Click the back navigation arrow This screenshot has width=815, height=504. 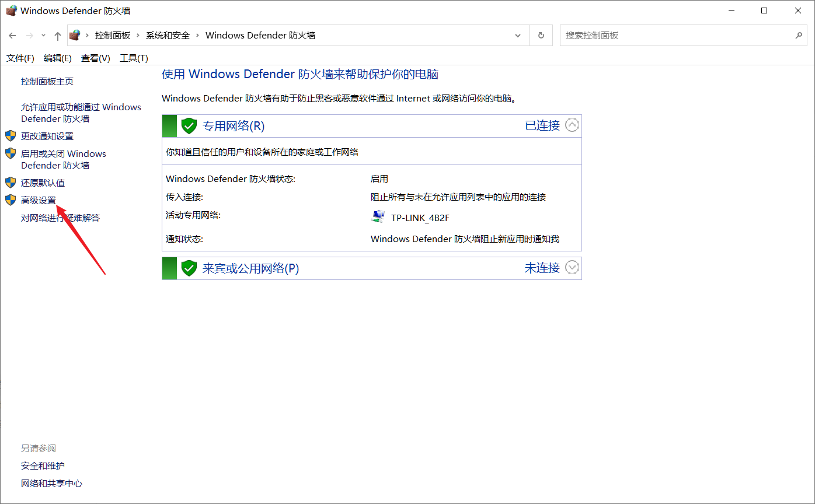pos(12,36)
